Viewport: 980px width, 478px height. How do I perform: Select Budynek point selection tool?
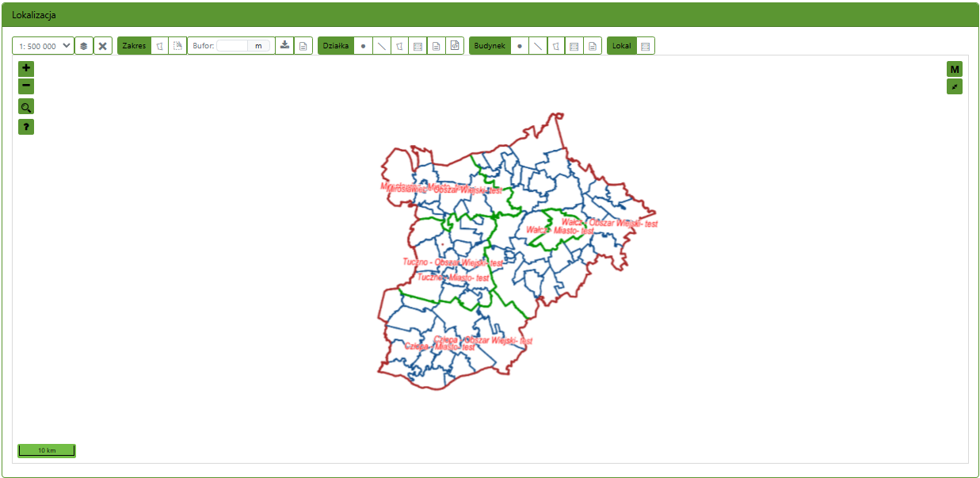point(520,46)
